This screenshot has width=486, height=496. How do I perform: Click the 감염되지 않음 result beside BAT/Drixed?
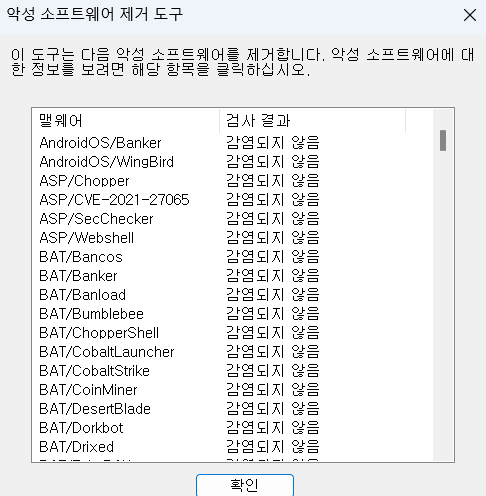coord(273,447)
